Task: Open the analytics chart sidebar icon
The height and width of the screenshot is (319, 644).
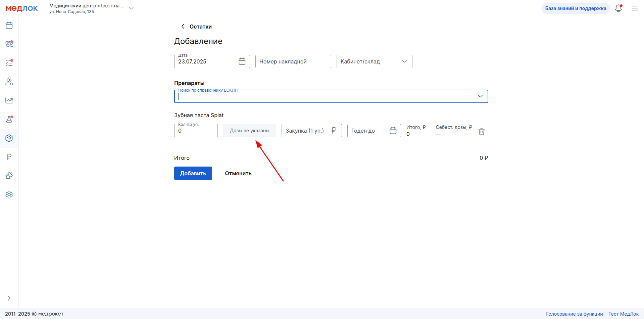Action: tap(9, 100)
